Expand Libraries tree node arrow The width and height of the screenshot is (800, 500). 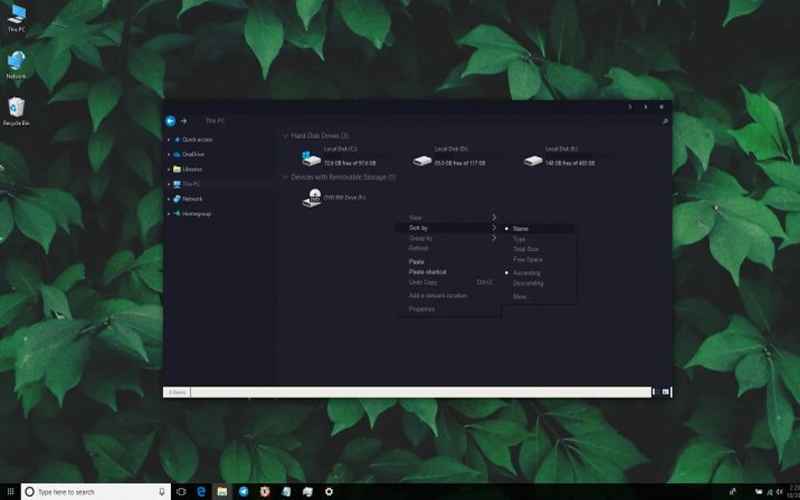(x=169, y=169)
